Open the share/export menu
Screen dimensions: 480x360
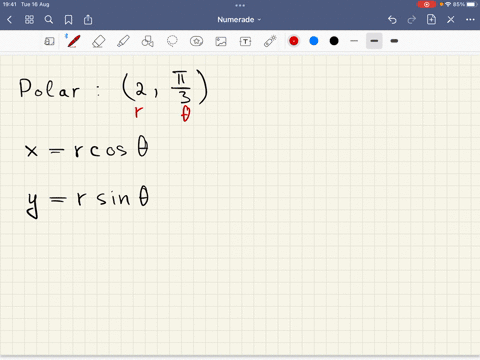tap(88, 20)
